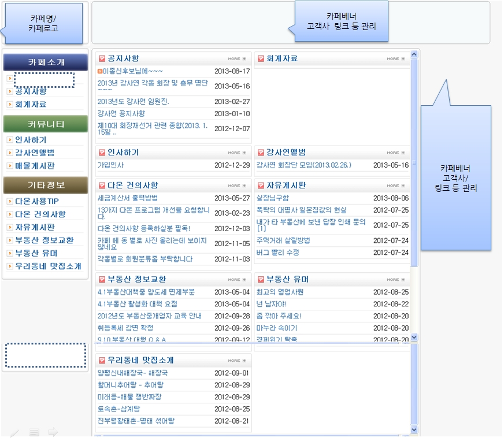Click the red icon beside 공지사항 heading
Image resolution: width=504 pixels, height=441 pixels.
tap(102, 58)
